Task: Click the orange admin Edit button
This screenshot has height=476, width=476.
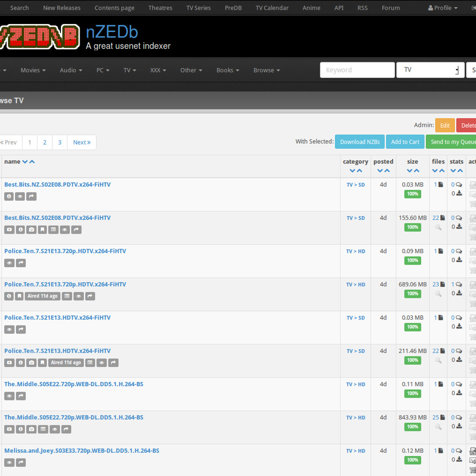Action: click(x=445, y=125)
